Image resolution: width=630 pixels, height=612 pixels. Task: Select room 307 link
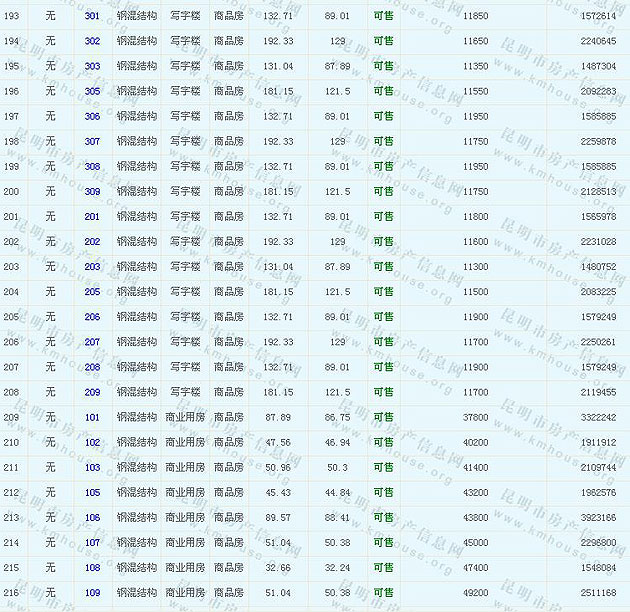[92, 141]
